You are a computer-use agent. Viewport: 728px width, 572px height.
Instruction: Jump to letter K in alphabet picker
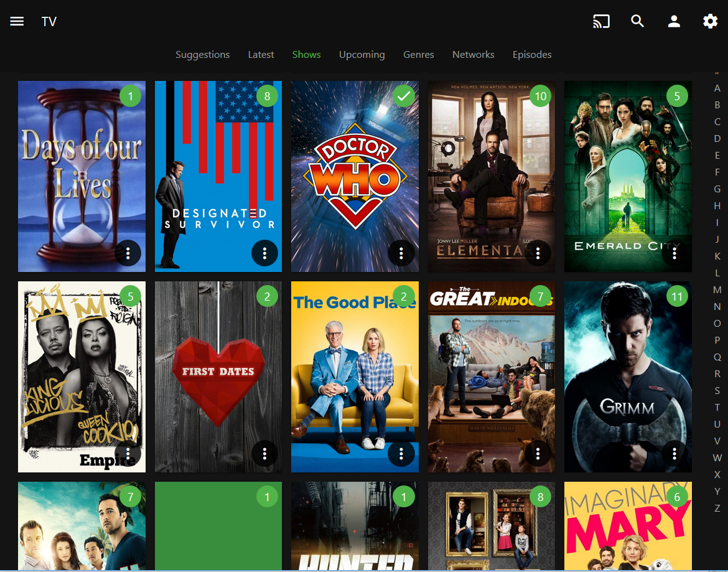717,256
